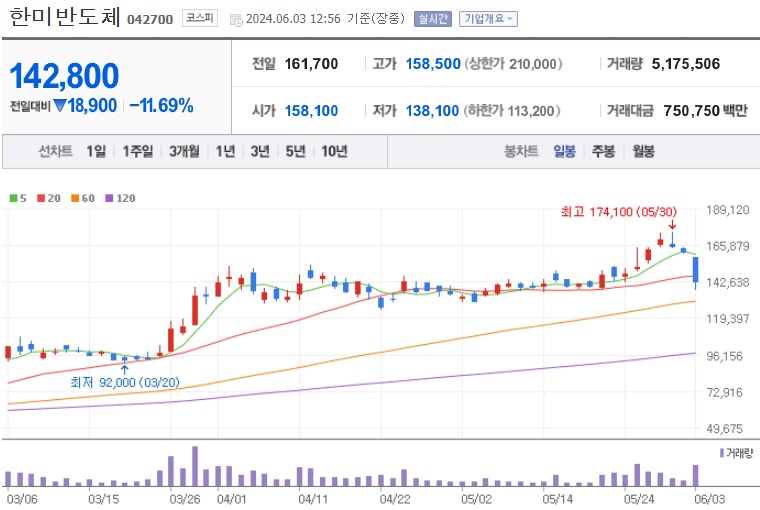Click the 06/03 date axis label
The image size is (760, 510).
coord(710,499)
